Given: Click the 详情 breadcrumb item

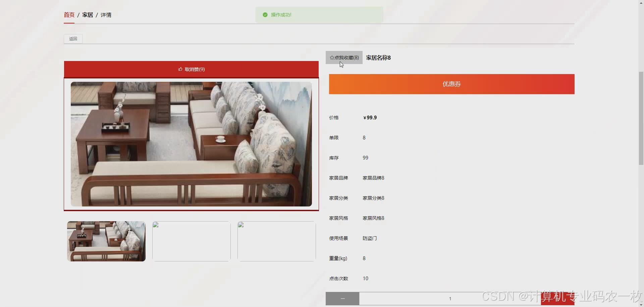Looking at the screenshot, I should [106, 15].
